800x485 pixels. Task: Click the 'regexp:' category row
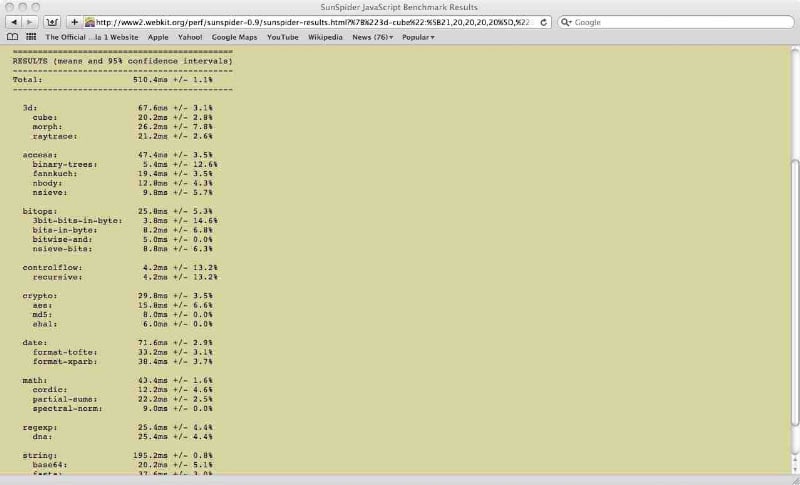(118, 428)
